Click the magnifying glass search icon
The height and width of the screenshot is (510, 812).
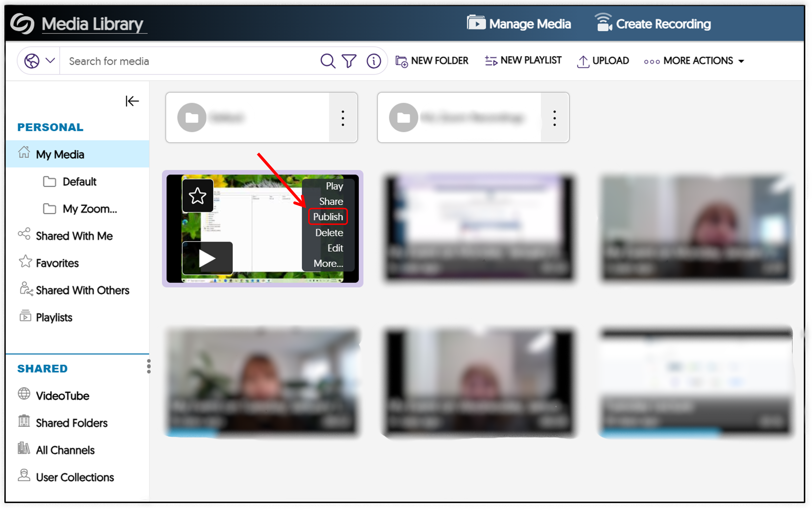(x=327, y=61)
